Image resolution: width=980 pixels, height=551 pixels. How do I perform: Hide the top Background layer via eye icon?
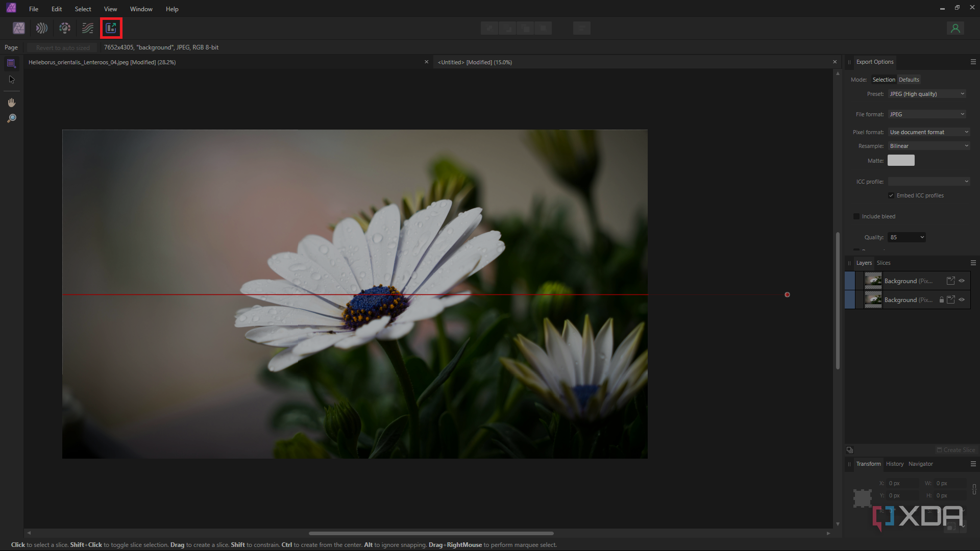coord(962,281)
